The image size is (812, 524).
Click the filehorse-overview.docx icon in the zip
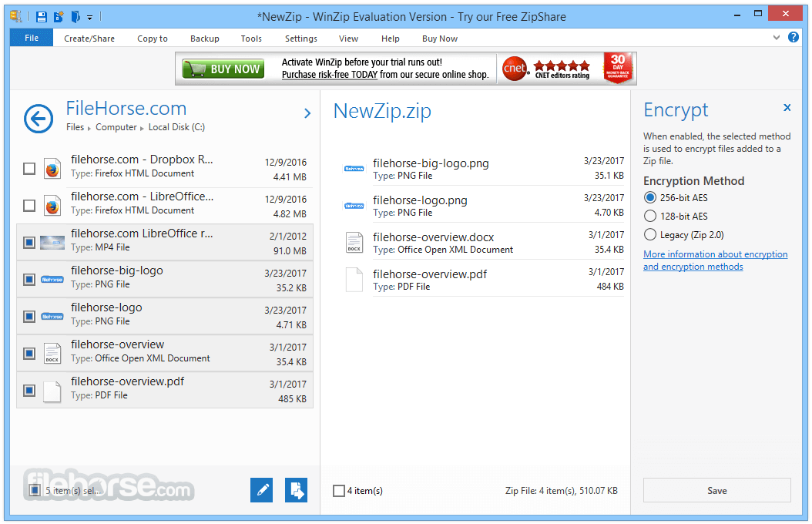click(354, 242)
